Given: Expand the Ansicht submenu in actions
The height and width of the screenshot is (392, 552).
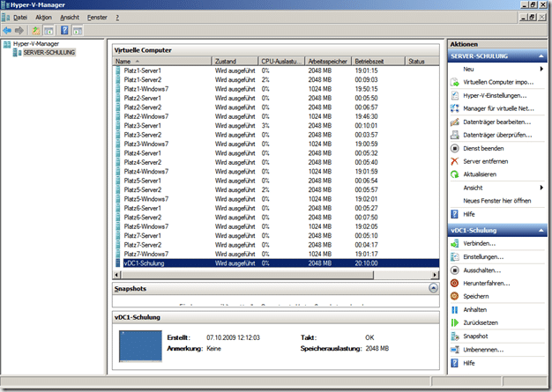Looking at the screenshot, I should point(540,188).
